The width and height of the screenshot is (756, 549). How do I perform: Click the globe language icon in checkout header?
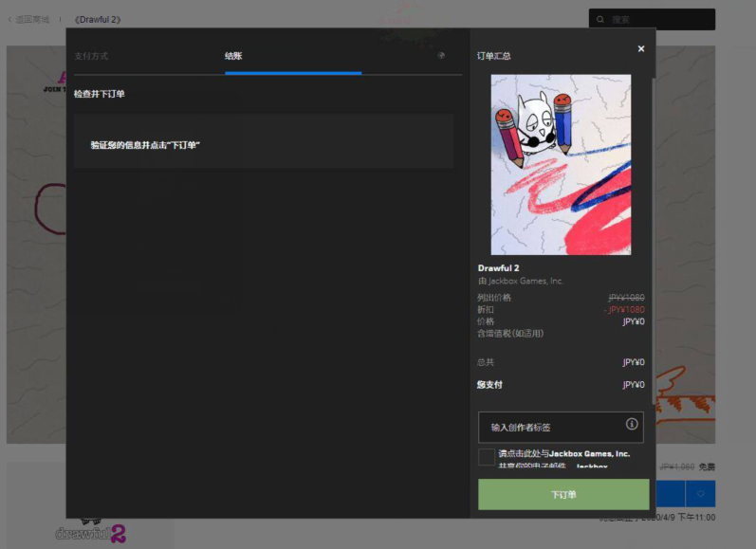coord(441,55)
